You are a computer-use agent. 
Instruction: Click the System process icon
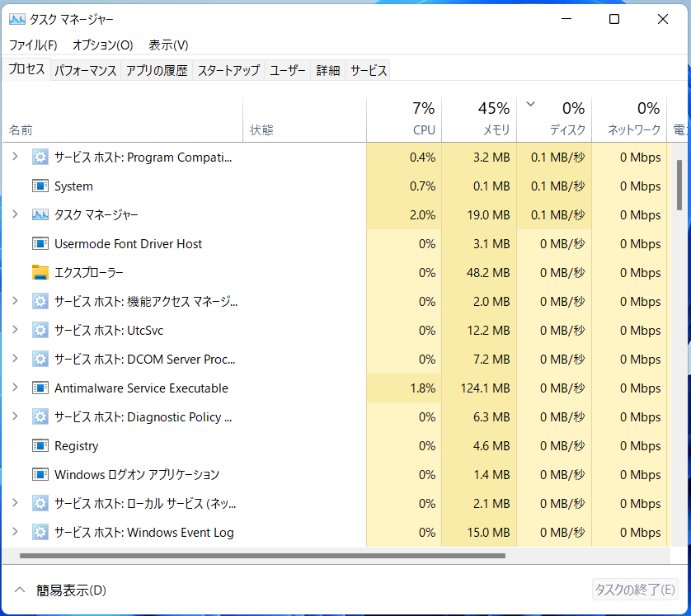pos(40,186)
